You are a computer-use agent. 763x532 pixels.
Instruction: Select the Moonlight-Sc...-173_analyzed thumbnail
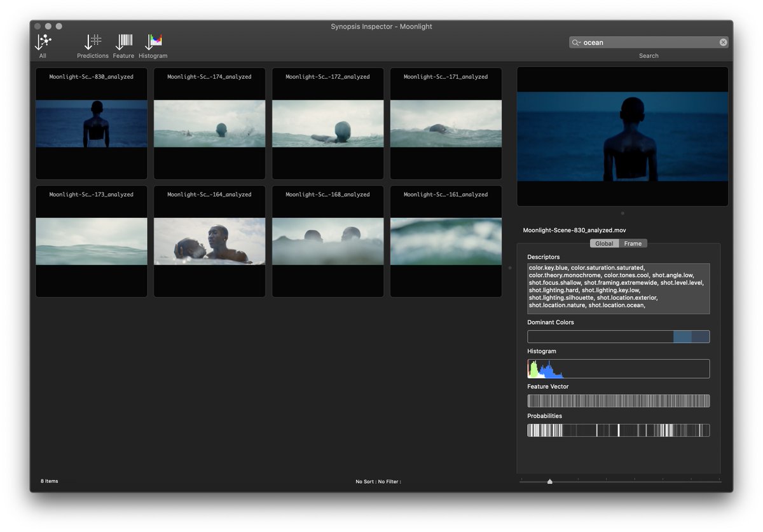coord(92,242)
